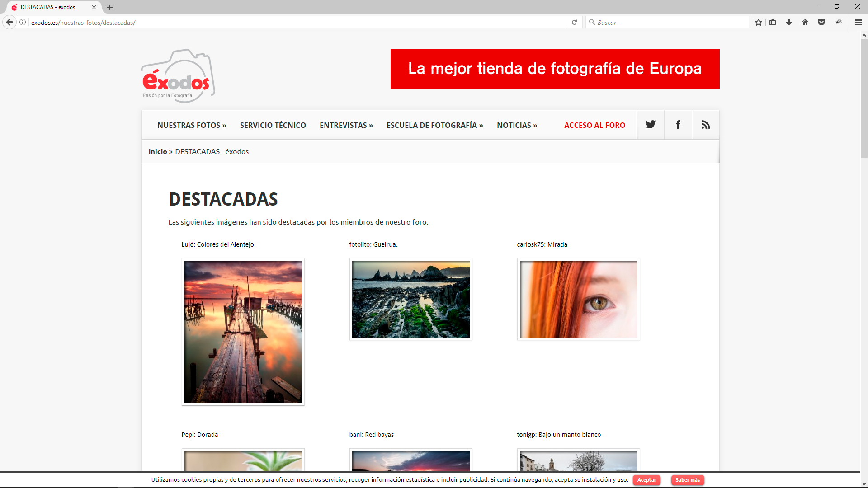Open the Pocket icon in toolbar
This screenshot has height=488, width=868.
(x=821, y=22)
